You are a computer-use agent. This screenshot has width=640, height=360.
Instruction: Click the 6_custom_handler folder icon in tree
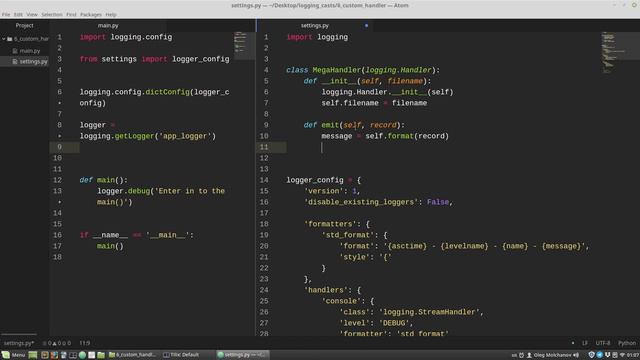(x=9, y=39)
